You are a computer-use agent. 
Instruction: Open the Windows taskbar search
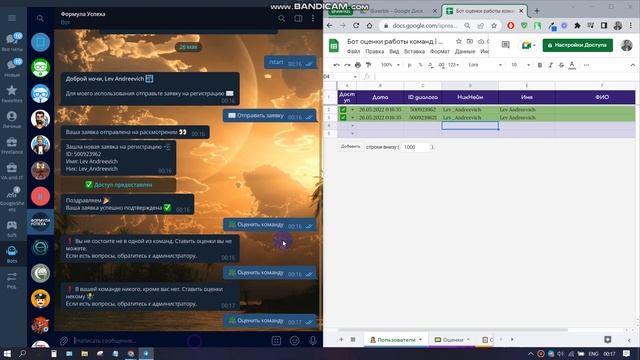pyautogui.click(x=22, y=353)
